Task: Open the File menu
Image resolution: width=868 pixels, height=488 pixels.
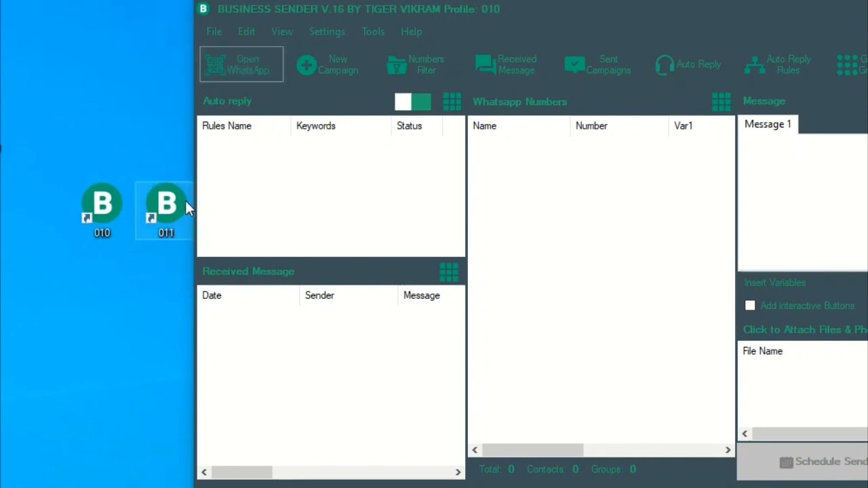Action: pos(214,32)
